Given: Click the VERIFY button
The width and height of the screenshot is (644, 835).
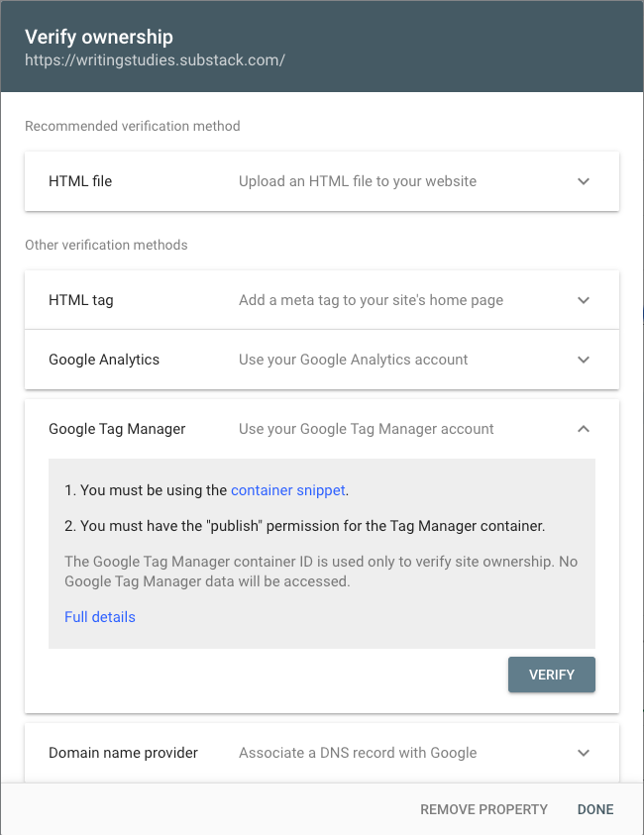Looking at the screenshot, I should click(x=551, y=675).
